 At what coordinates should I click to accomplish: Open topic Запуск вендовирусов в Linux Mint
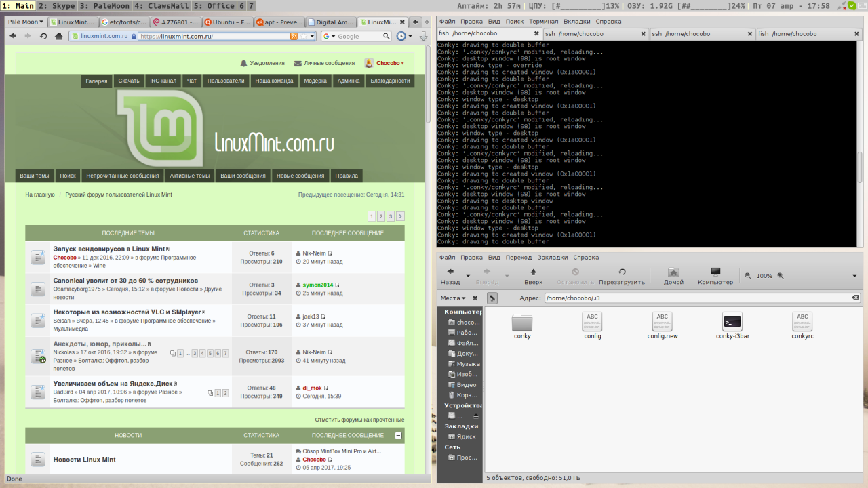click(x=109, y=249)
